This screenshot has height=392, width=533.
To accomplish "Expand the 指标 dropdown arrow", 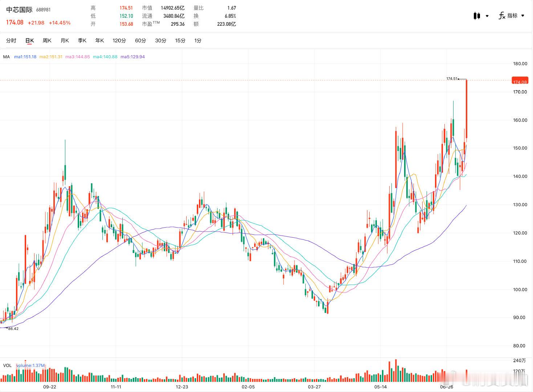I will (523, 16).
